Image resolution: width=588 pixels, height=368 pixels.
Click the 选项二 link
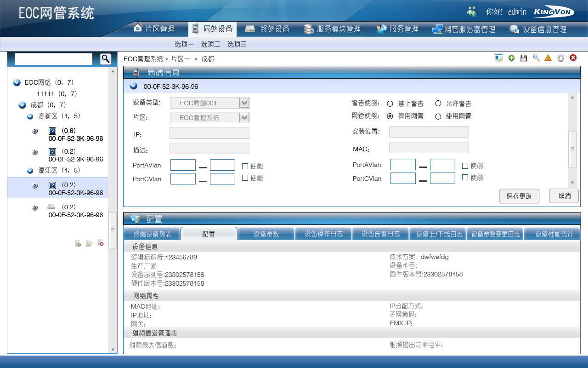211,44
